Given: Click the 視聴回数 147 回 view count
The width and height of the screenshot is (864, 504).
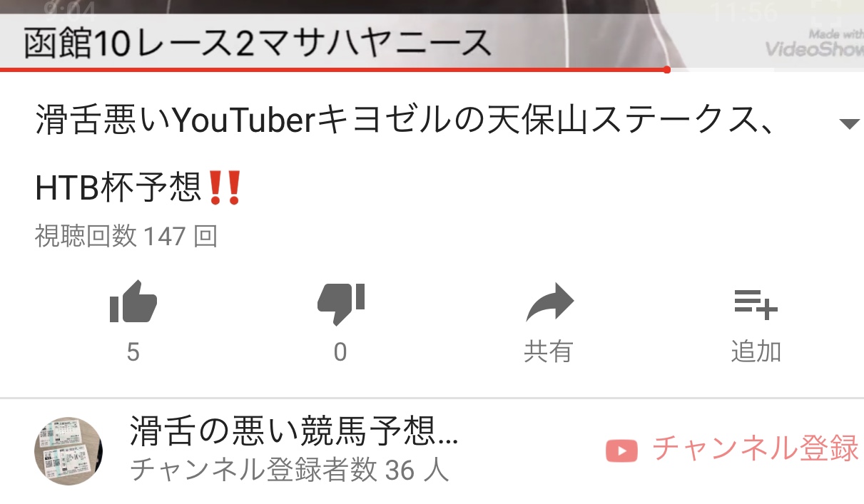Looking at the screenshot, I should 126,236.
